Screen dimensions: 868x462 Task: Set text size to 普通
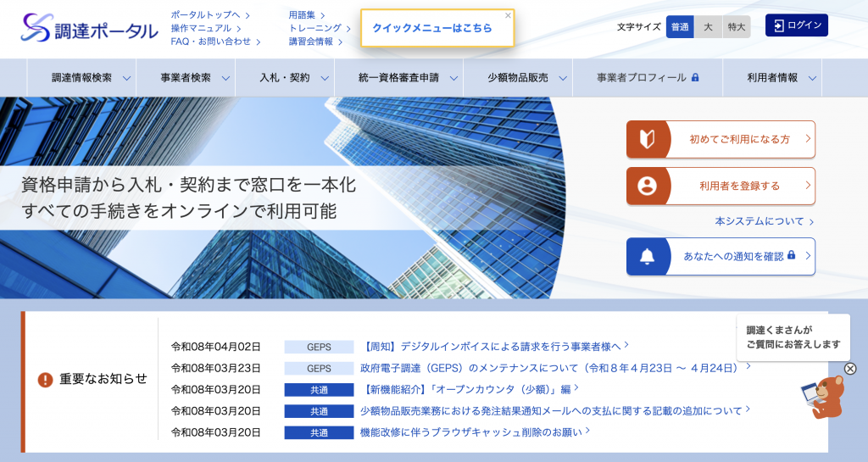680,26
